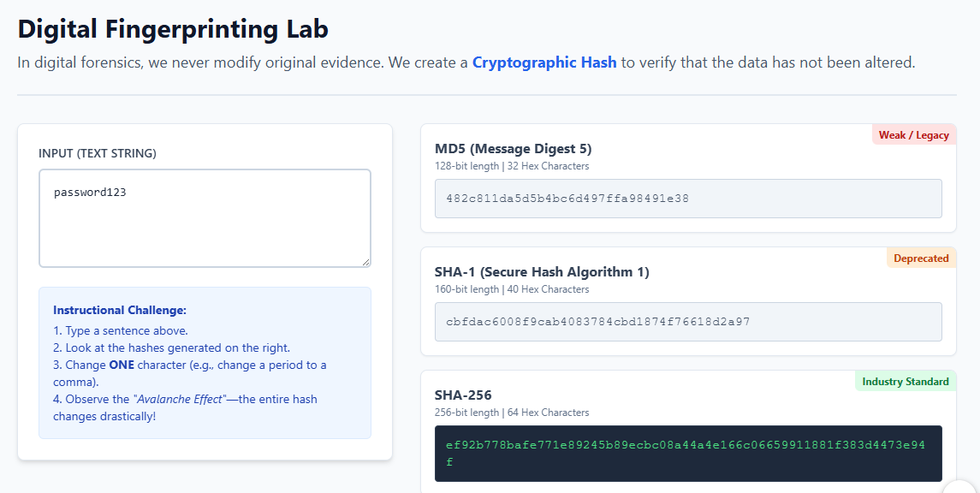Click the Cryptographic Hash link
This screenshot has width=980, height=493.
pos(544,62)
